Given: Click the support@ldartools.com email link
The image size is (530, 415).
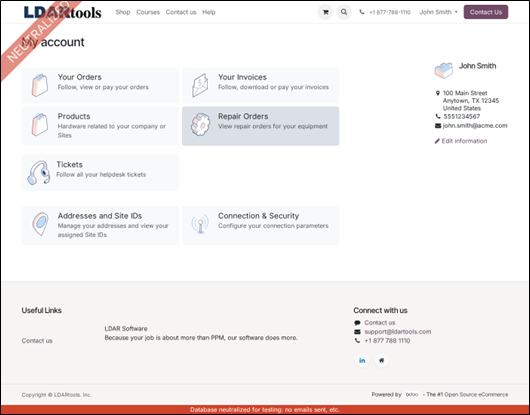Looking at the screenshot, I should [398, 332].
